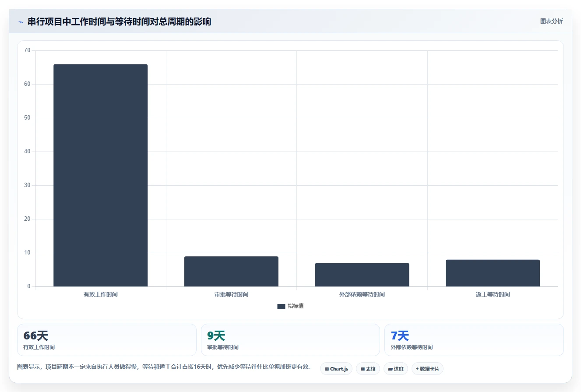This screenshot has height=392, width=581.
Task: Click the y-axis value 30
Action: click(27, 185)
